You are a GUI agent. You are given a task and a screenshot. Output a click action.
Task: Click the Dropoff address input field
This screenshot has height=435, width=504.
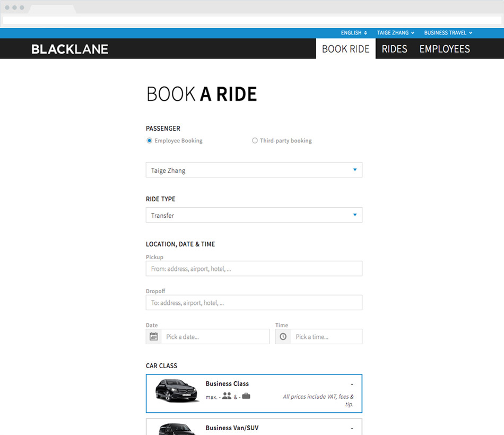pos(254,303)
